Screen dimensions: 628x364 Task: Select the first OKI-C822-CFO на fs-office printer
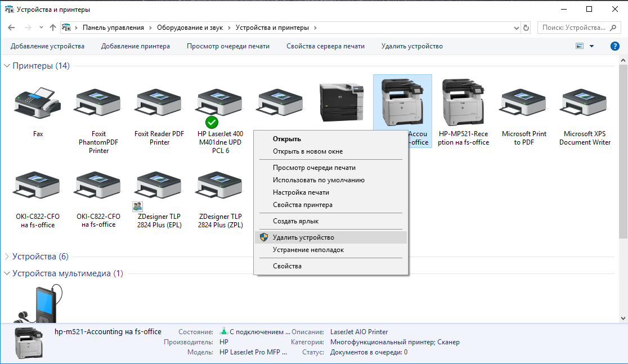point(38,186)
